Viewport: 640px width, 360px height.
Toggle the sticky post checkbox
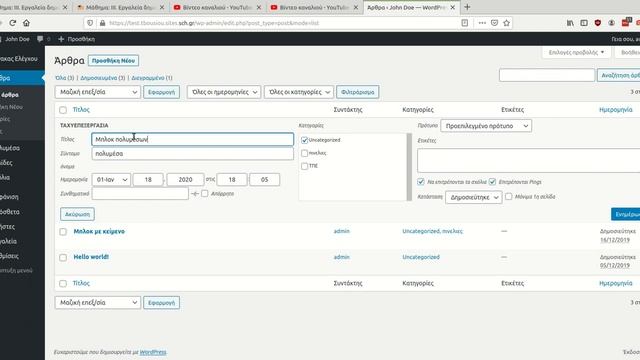pos(509,197)
